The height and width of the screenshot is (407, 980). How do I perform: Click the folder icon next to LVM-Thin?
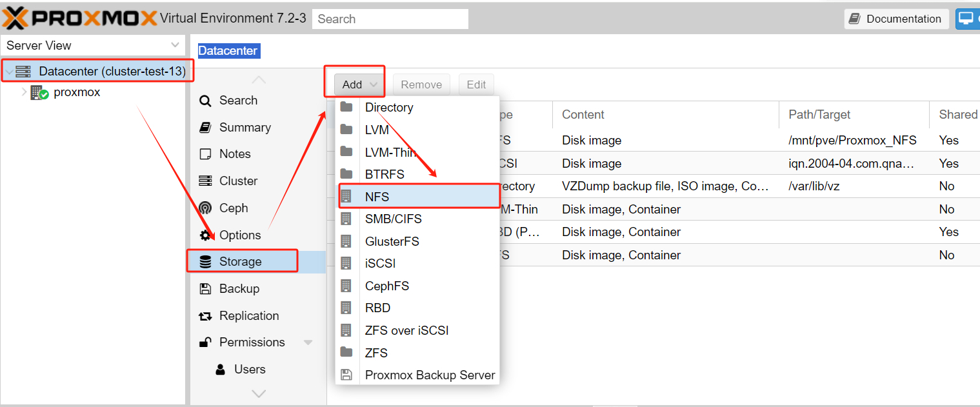click(346, 152)
